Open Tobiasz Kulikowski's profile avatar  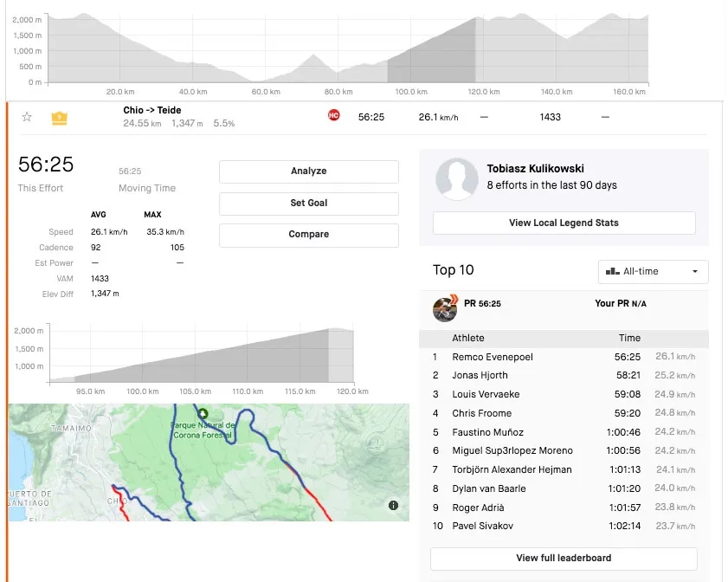pos(457,179)
